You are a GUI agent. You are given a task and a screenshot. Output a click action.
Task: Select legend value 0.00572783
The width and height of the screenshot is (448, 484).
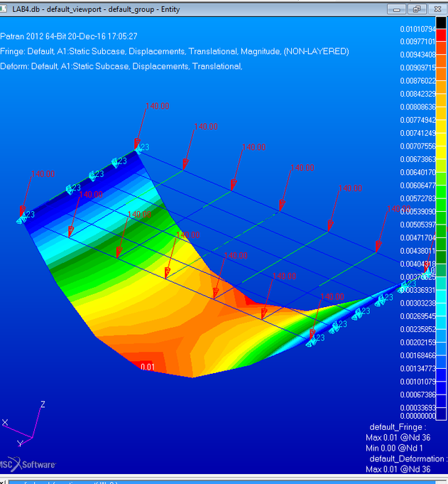pyautogui.click(x=417, y=198)
